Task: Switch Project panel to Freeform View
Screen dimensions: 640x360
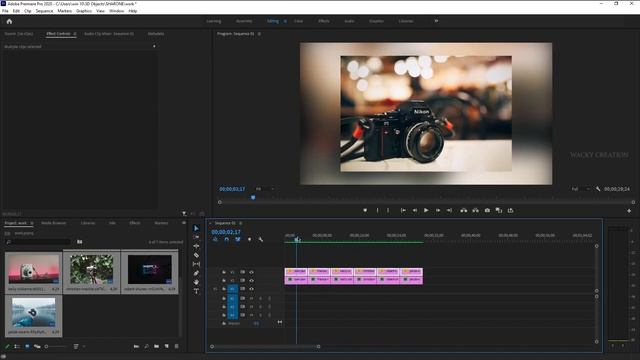Action: point(37,347)
